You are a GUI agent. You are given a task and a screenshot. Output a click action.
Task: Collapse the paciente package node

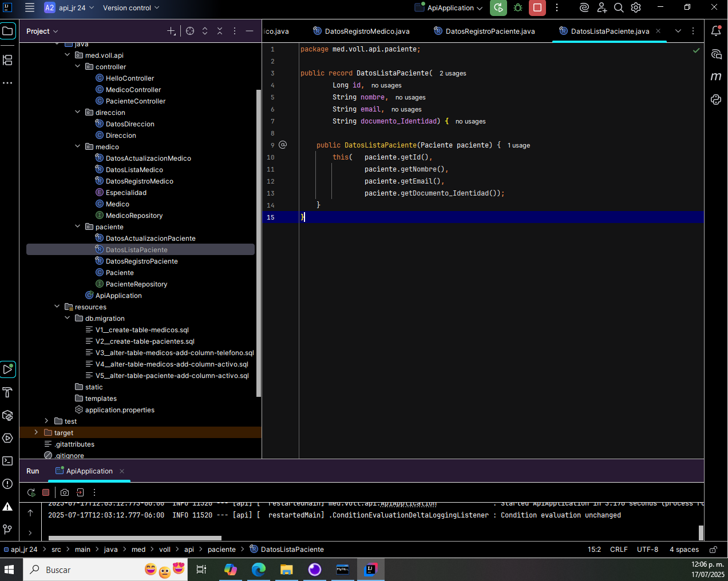[78, 226]
